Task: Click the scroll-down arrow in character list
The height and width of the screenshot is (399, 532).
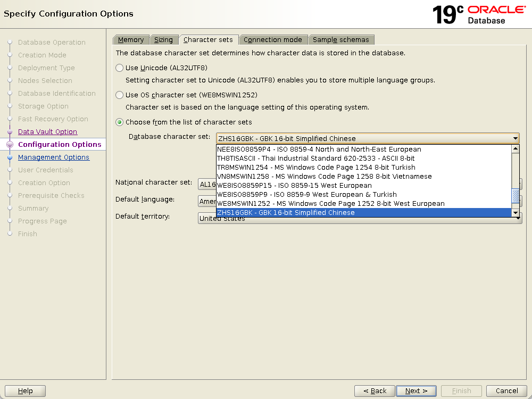Action: pyautogui.click(x=515, y=213)
